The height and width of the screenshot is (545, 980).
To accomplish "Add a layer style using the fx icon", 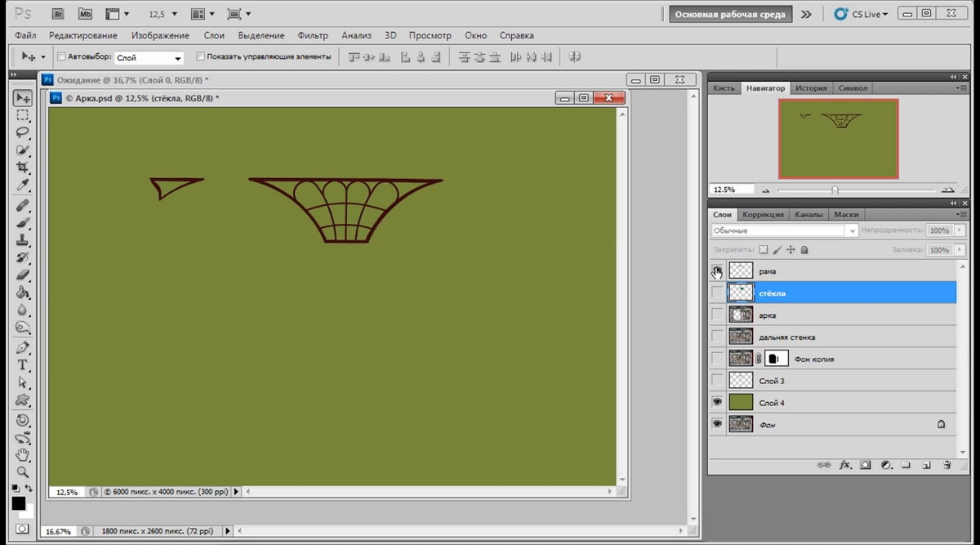I will 845,465.
